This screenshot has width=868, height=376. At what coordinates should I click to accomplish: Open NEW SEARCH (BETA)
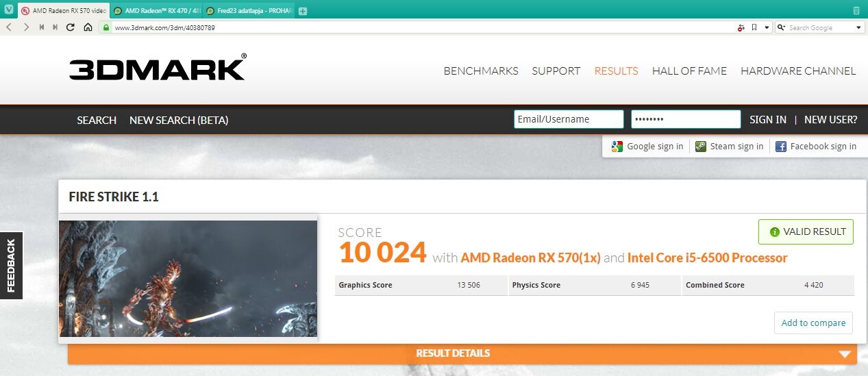click(x=179, y=120)
